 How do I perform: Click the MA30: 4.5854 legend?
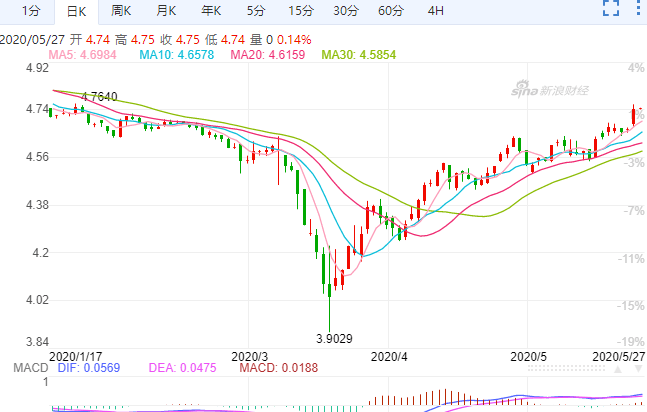(359, 54)
